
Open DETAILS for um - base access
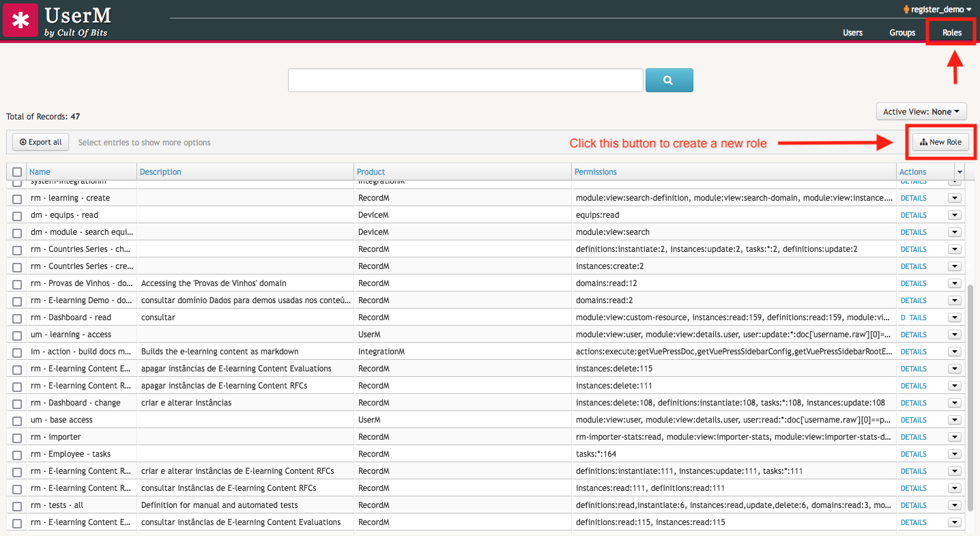coord(913,420)
